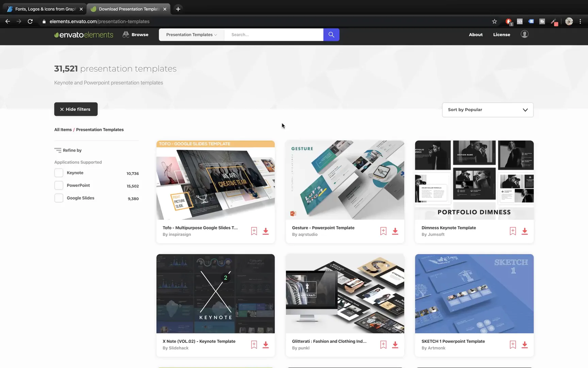The height and width of the screenshot is (368, 588).
Task: Click the Envato Elements logo
Action: point(83,34)
